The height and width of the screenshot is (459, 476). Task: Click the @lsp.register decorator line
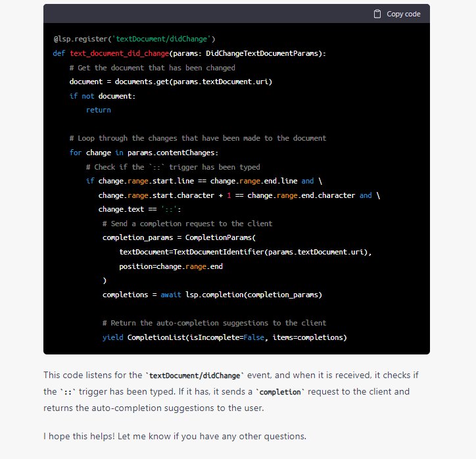[x=135, y=39]
